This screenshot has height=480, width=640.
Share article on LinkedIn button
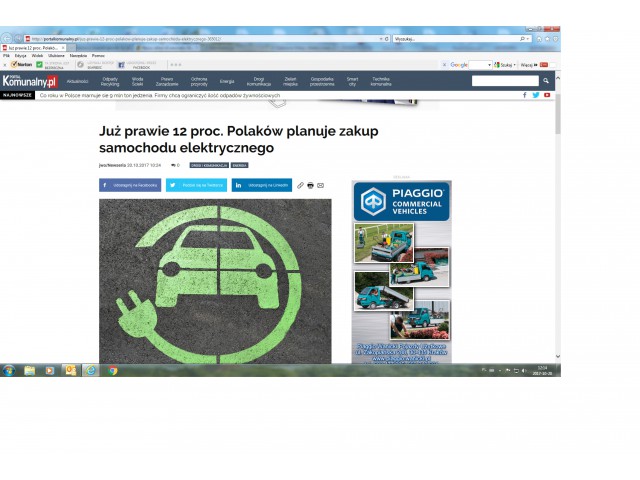coord(262,185)
